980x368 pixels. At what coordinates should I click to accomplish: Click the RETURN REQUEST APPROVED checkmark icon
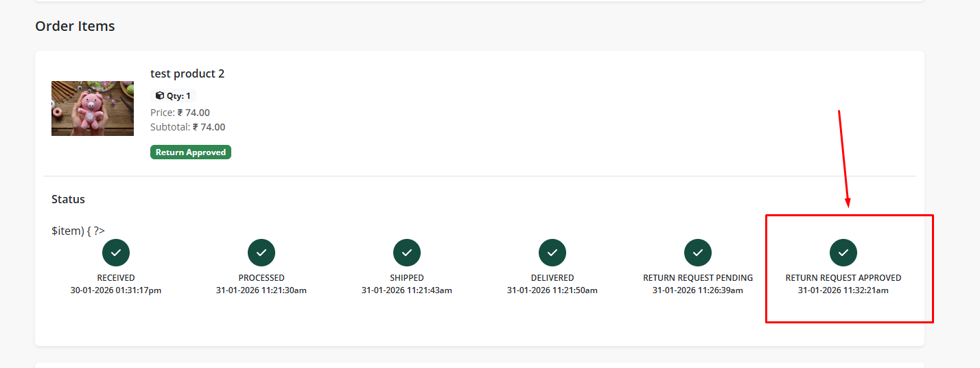[x=843, y=253]
